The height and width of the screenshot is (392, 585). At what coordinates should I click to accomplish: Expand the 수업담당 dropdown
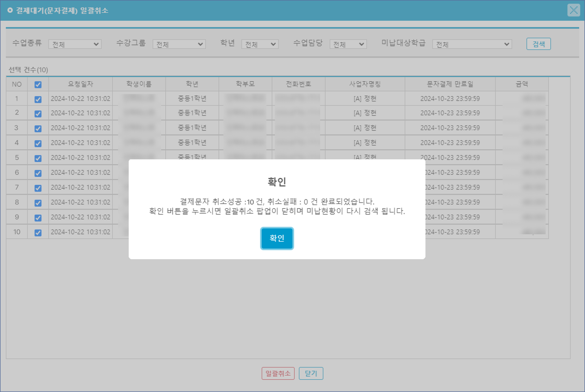(x=348, y=44)
